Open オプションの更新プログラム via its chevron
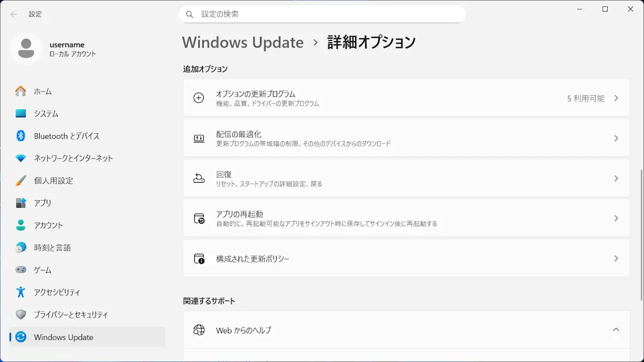This screenshot has width=644, height=362. click(x=616, y=99)
